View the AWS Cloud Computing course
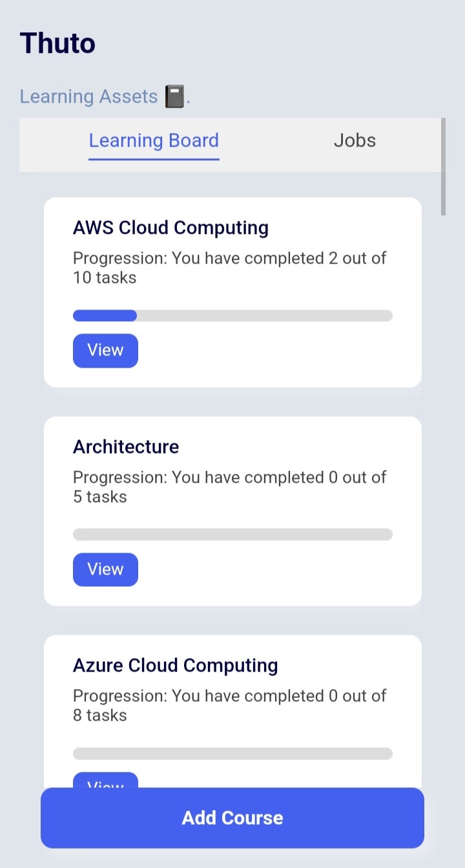 [105, 350]
